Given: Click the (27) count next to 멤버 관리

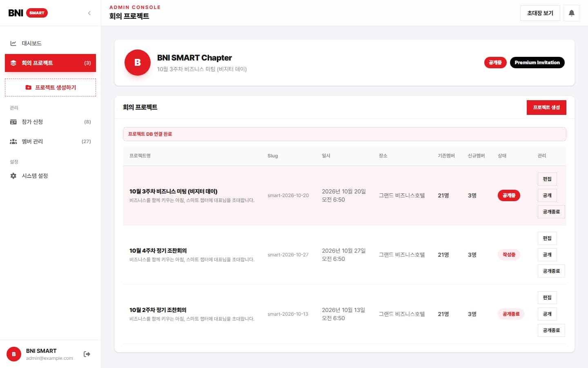Looking at the screenshot, I should click(x=86, y=141).
